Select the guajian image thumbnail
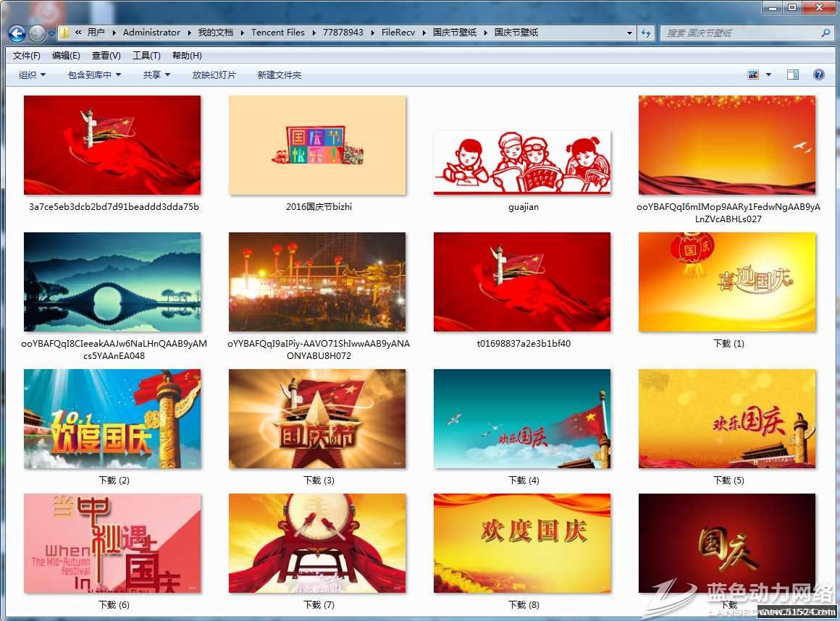The image size is (840, 621). tap(522, 163)
